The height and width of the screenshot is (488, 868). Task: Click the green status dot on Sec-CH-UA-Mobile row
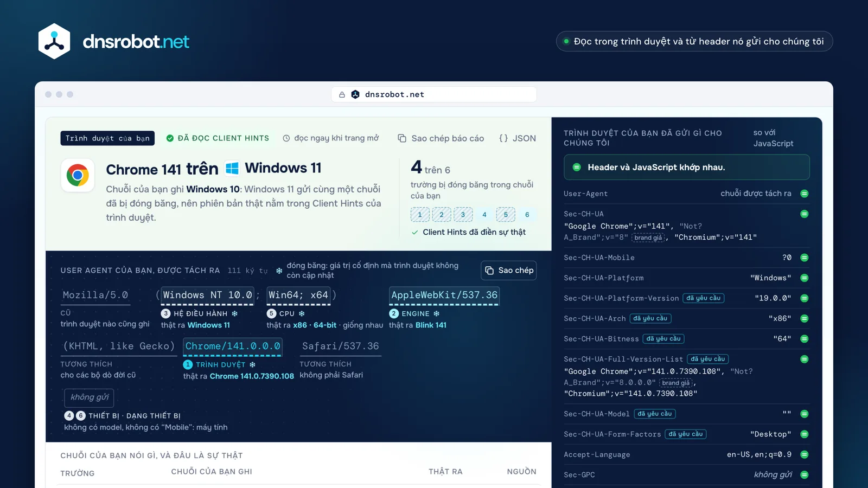pyautogui.click(x=805, y=258)
